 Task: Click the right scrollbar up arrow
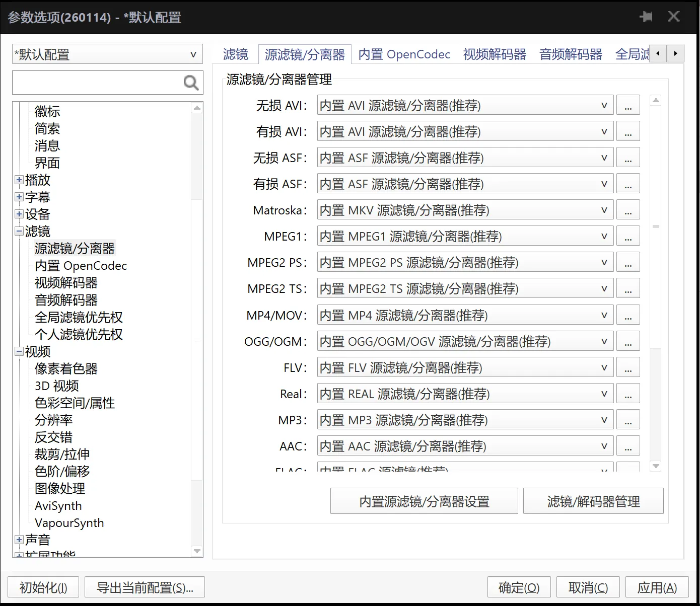pyautogui.click(x=656, y=100)
